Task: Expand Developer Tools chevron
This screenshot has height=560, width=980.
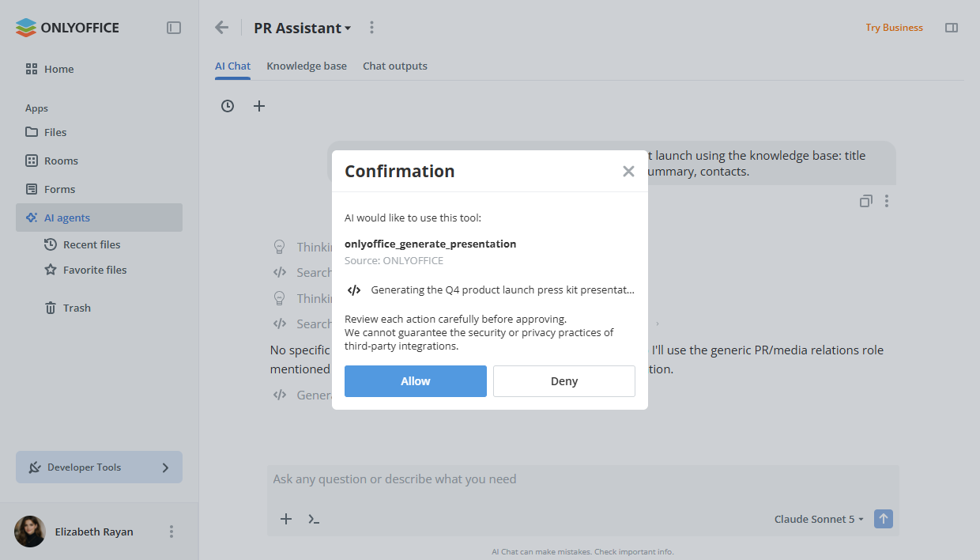Action: pyautogui.click(x=165, y=467)
